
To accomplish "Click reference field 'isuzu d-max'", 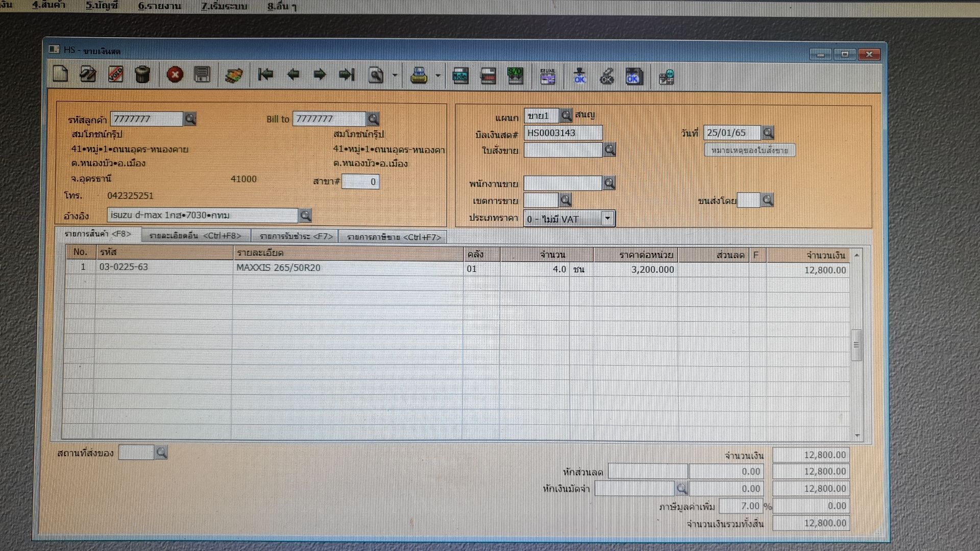I will 202,215.
